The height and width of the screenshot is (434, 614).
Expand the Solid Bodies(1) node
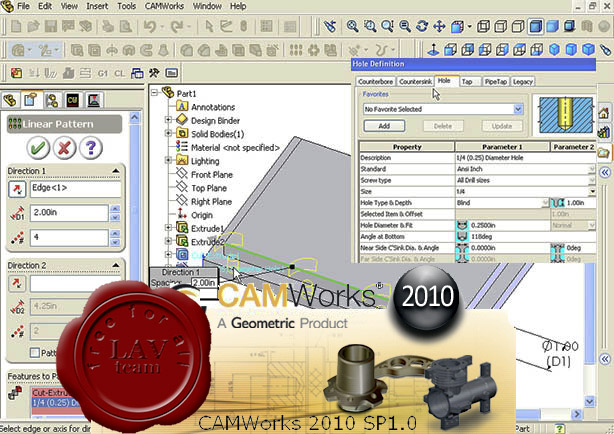(x=168, y=133)
